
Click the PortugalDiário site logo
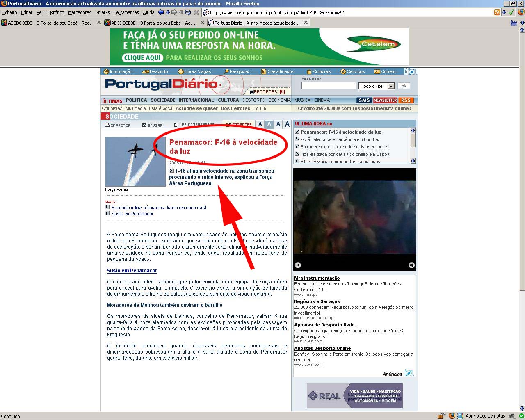coord(163,84)
